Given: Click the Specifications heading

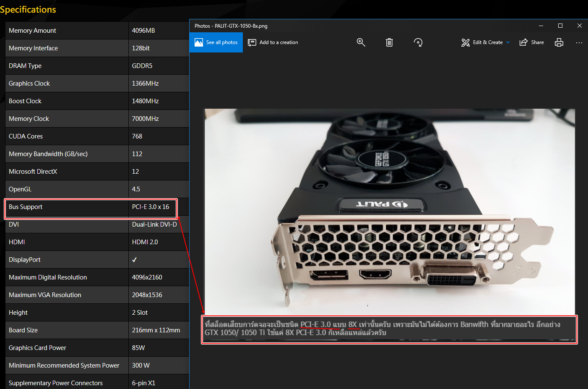Looking at the screenshot, I should (x=28, y=10).
